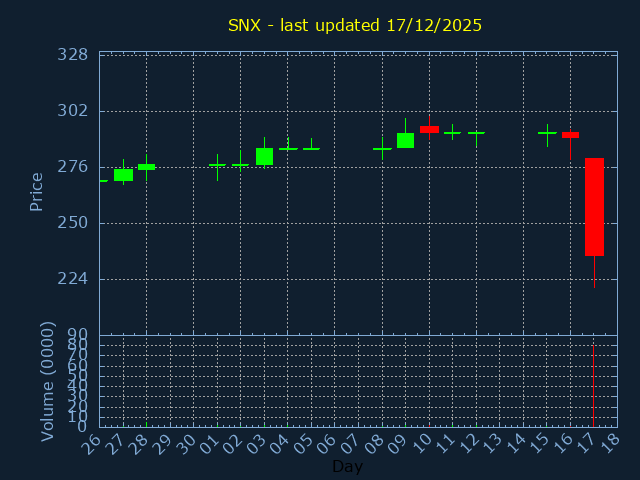Screen dimensions: 640x480
Task: Click the green candlestick on day 09
Action: pyautogui.click(x=405, y=141)
